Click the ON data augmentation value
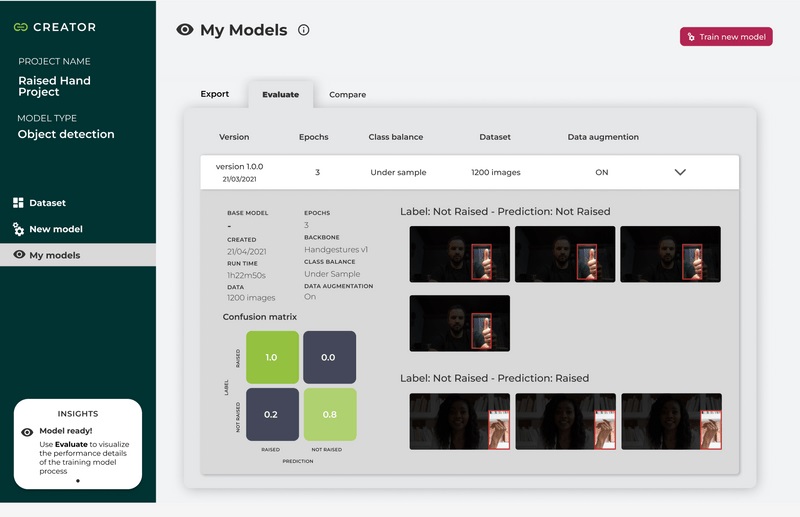This screenshot has height=517, width=800. pos(602,173)
